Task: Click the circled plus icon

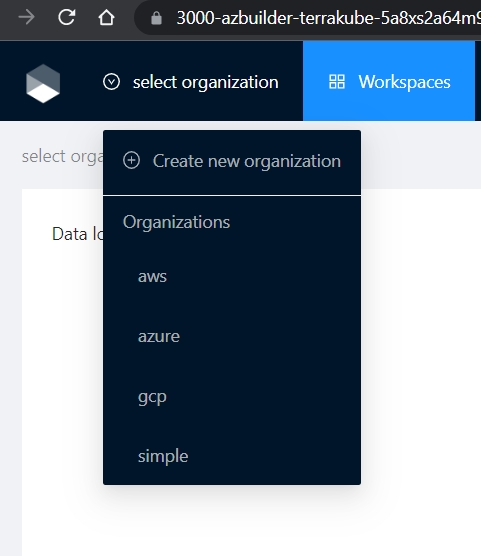Action: 132,160
